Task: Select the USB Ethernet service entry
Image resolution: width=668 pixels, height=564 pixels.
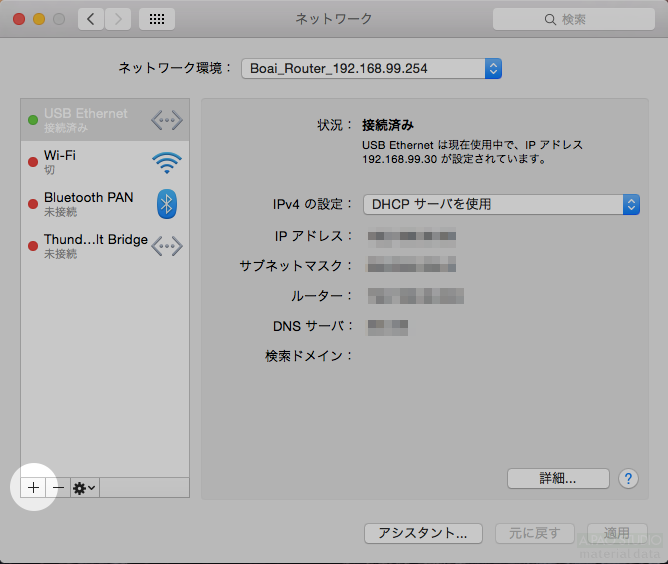Action: 90,120
